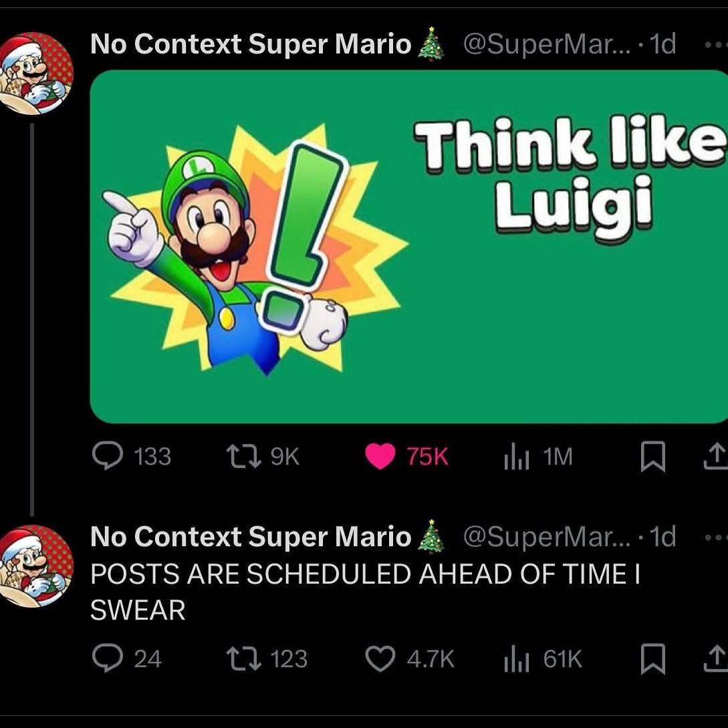
Task: Like the POSTS ARE SCHEDULED reply
Action: tap(380, 659)
